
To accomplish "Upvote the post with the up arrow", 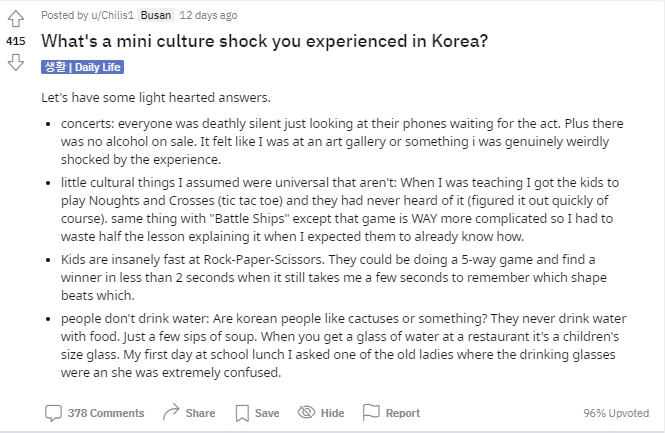I will [16, 19].
